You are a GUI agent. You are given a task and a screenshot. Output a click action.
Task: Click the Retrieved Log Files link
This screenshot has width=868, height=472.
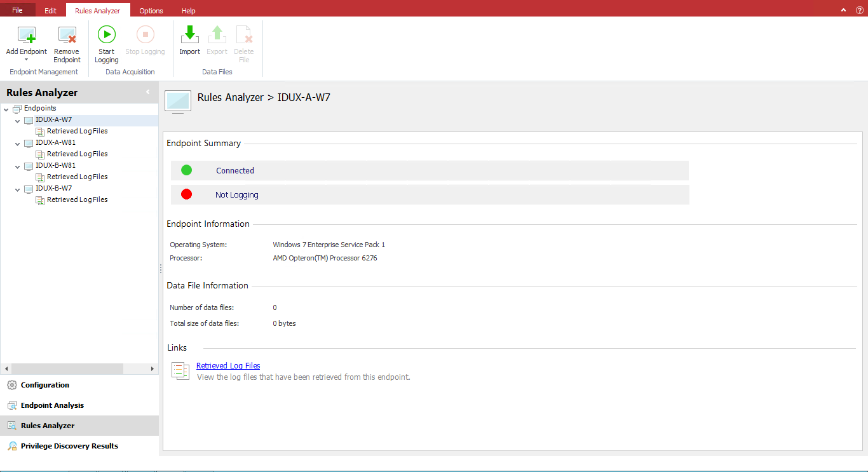click(228, 366)
